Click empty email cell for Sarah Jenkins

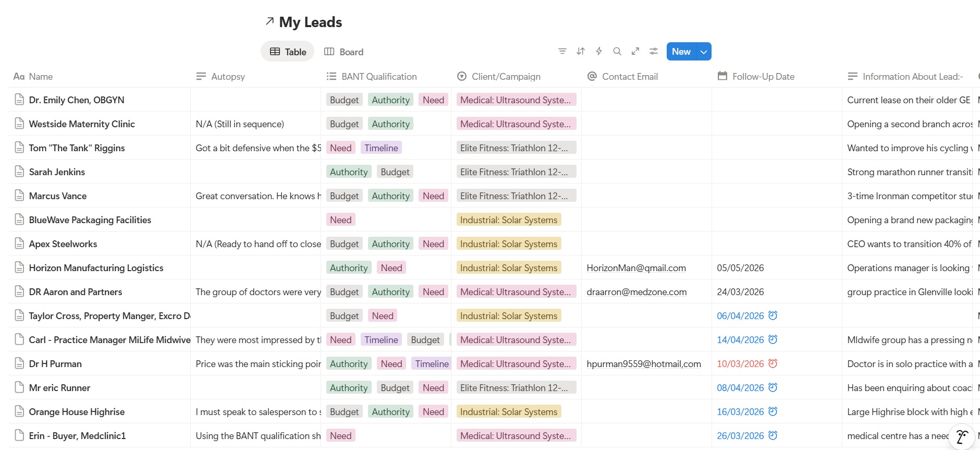tap(647, 172)
